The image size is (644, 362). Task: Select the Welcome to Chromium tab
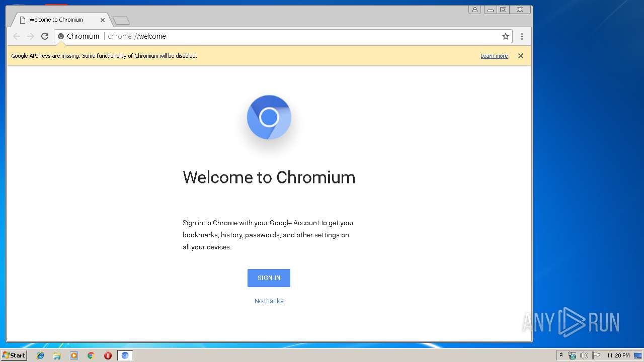(x=60, y=20)
